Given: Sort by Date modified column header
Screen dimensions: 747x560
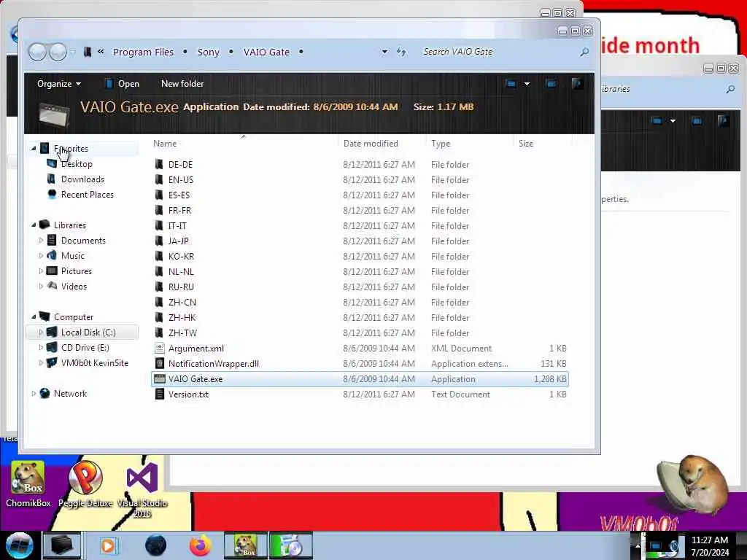Looking at the screenshot, I should pyautogui.click(x=371, y=144).
